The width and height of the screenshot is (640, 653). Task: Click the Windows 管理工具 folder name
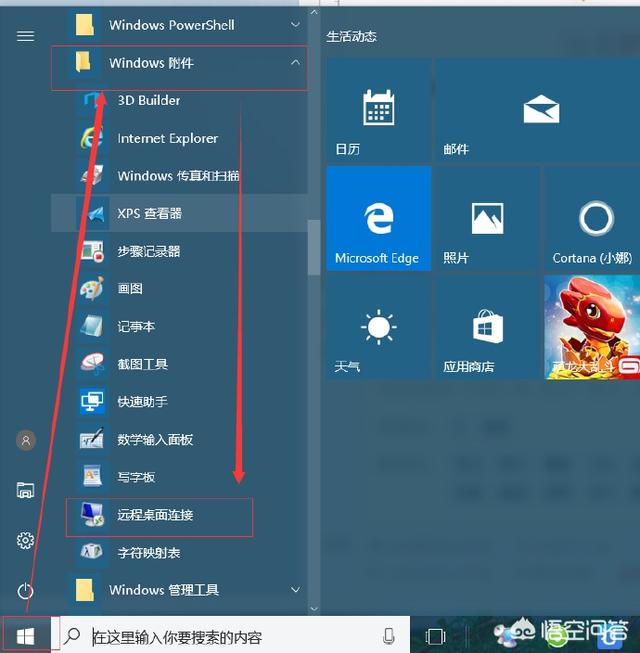pyautogui.click(x=164, y=590)
